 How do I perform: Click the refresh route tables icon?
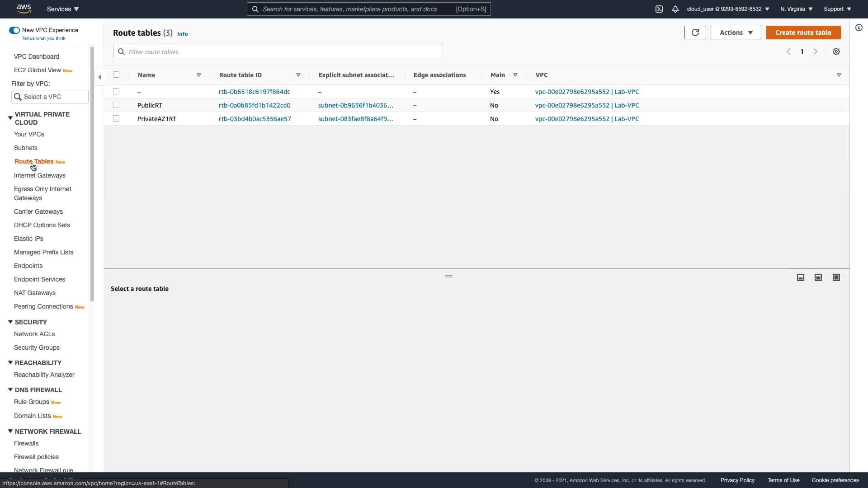(x=695, y=33)
